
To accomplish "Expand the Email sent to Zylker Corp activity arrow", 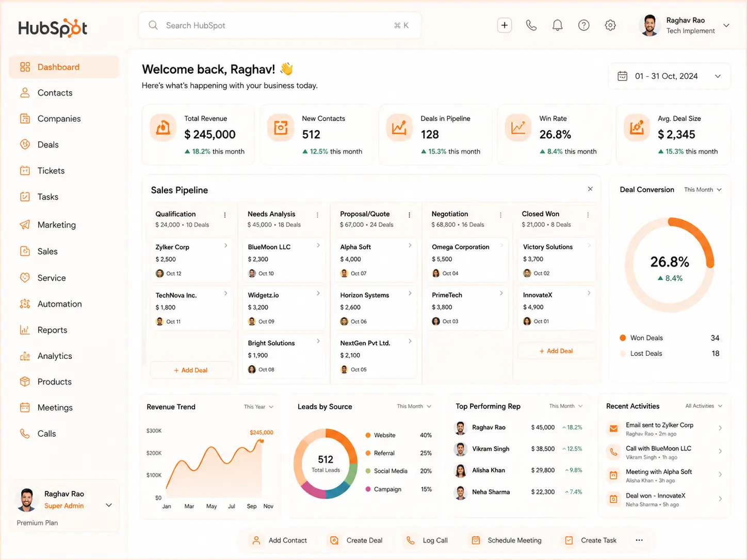I will (x=720, y=428).
